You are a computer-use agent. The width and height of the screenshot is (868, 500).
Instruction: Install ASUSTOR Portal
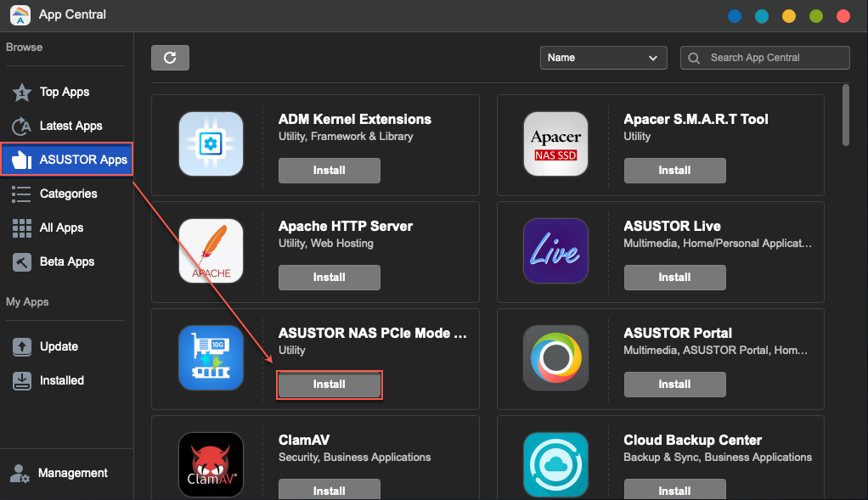coord(675,385)
